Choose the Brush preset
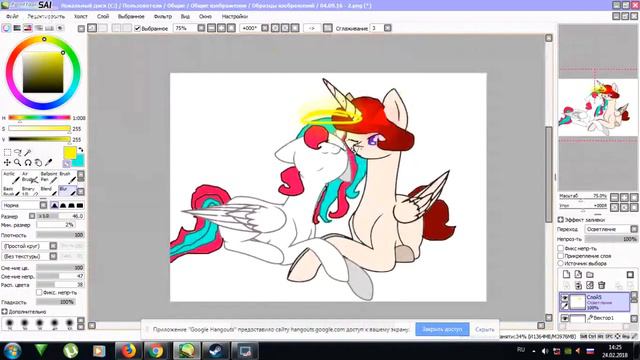640x360 pixels. point(67,177)
